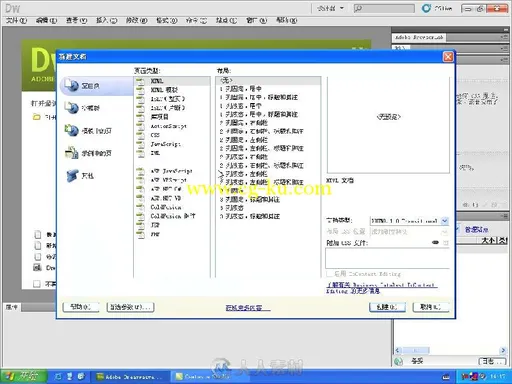This screenshot has height=384, width=512.
Task: Select the 空白页 (Blank Page) category icon
Action: pyautogui.click(x=71, y=85)
